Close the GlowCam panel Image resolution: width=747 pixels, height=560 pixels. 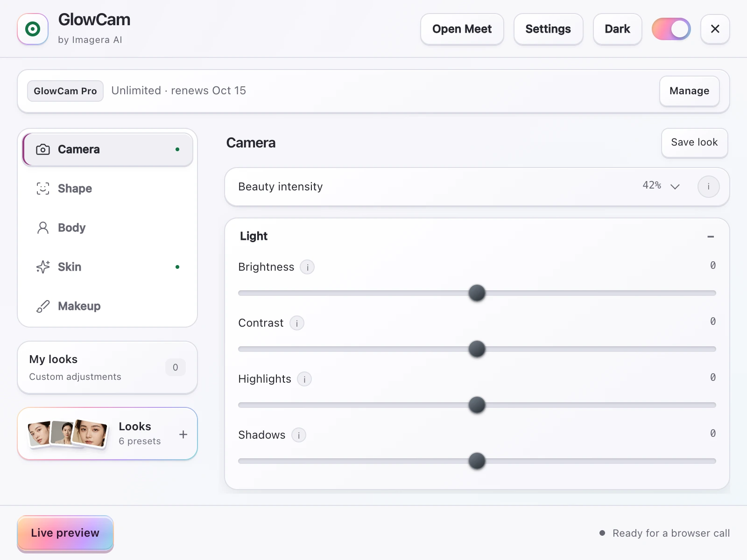point(715,29)
